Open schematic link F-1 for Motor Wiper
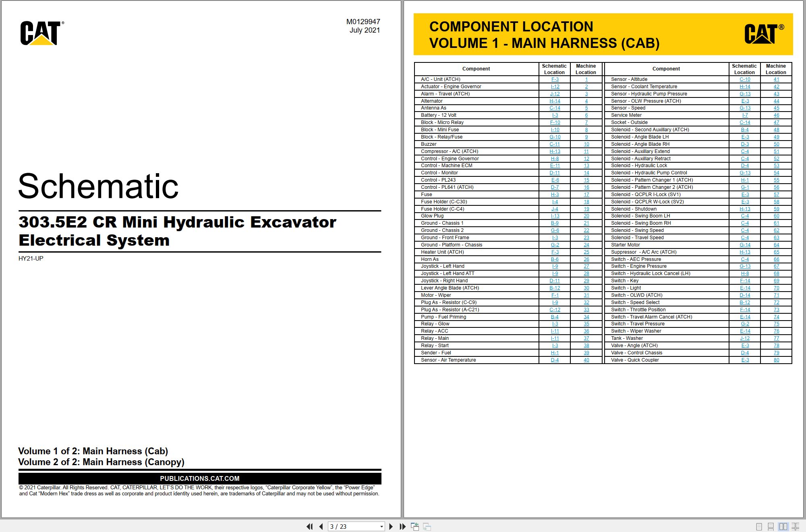The height and width of the screenshot is (532, 806). 555,295
